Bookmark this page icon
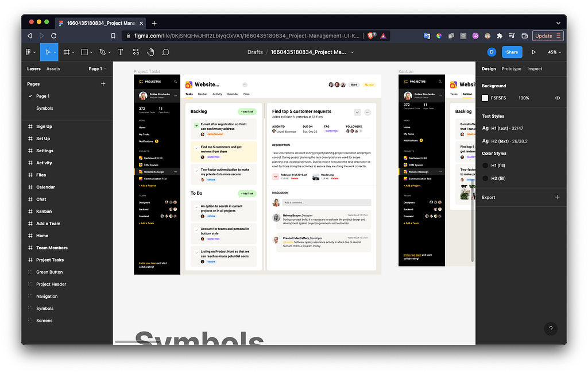This screenshot has width=588, height=373. pyautogui.click(x=113, y=36)
